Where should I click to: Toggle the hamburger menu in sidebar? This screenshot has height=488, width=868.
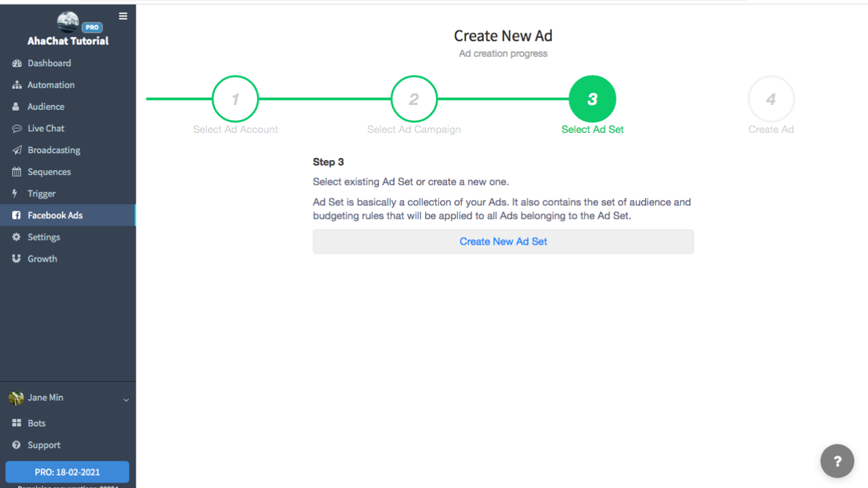click(123, 16)
